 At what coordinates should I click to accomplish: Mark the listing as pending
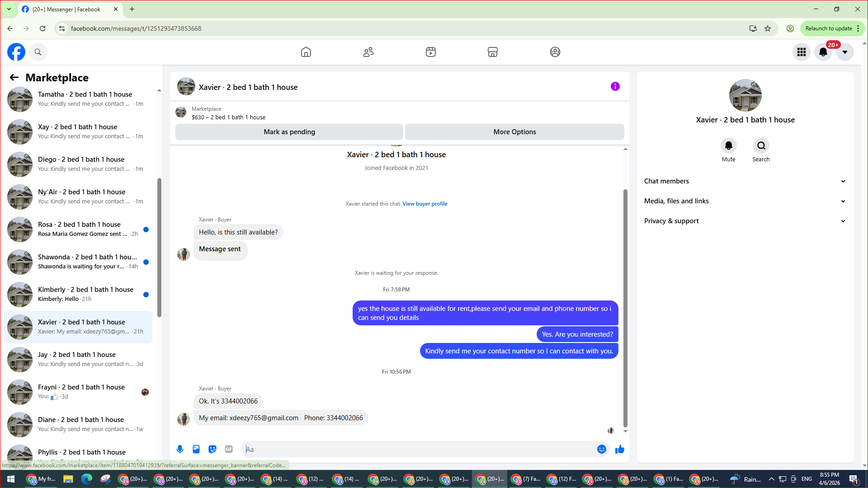(289, 132)
